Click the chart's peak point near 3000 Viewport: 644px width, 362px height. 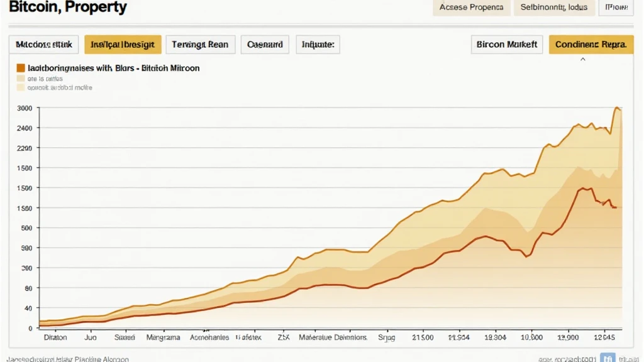click(617, 108)
